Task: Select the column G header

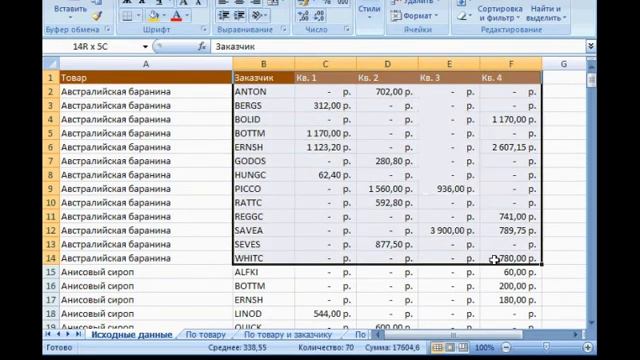Action: 564,64
